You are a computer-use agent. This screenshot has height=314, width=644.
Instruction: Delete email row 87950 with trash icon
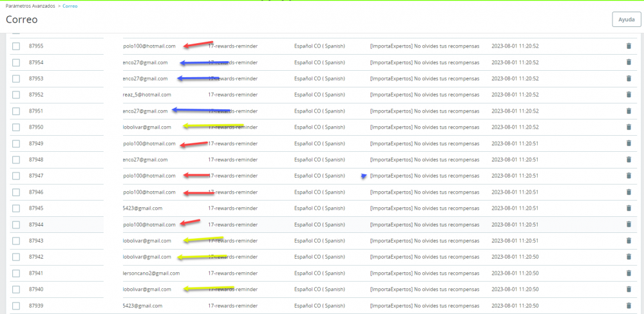click(628, 127)
